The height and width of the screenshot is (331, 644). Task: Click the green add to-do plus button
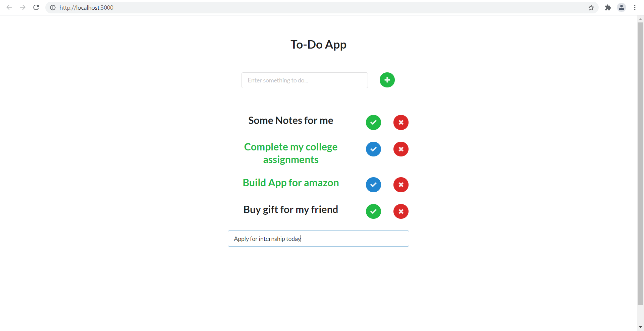coord(387,80)
